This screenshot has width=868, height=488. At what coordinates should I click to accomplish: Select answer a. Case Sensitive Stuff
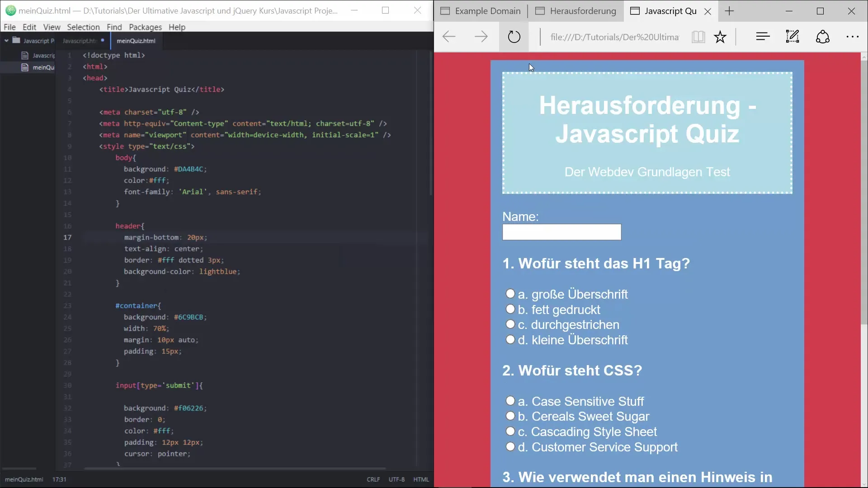tap(510, 401)
